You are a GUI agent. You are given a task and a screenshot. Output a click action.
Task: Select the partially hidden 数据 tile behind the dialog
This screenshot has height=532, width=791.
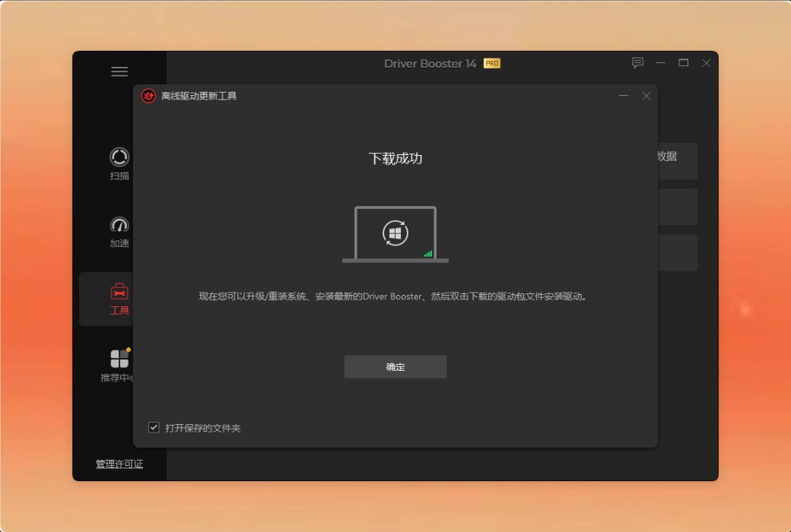(x=678, y=161)
